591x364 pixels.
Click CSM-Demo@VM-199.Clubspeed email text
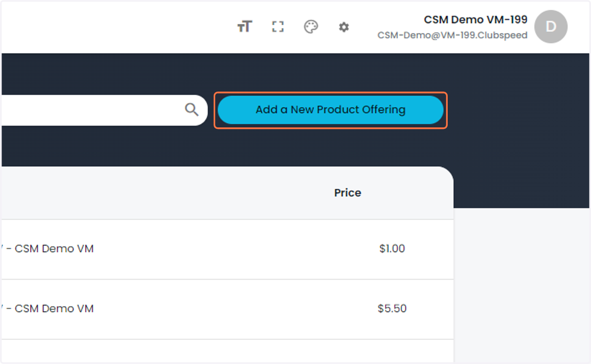(453, 35)
